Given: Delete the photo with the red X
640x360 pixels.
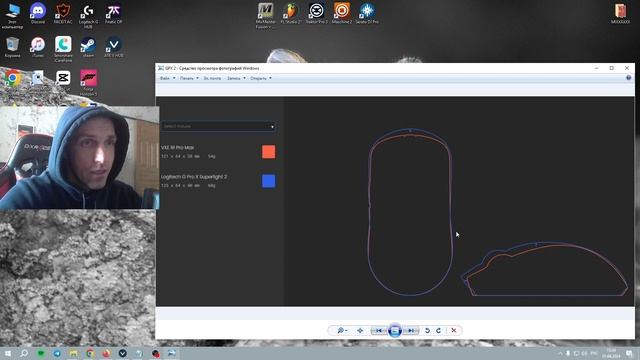Looking at the screenshot, I should pos(453,330).
